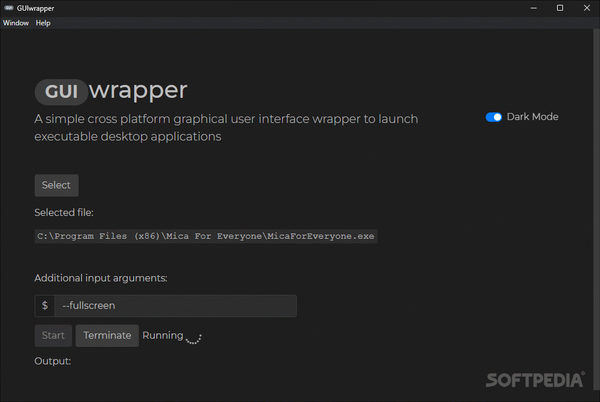Click the "Selected file:" label
Viewport: 600px width, 402px height.
coord(64,213)
